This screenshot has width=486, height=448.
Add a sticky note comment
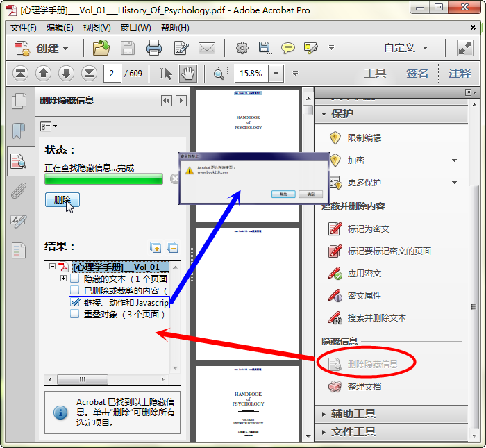click(287, 48)
